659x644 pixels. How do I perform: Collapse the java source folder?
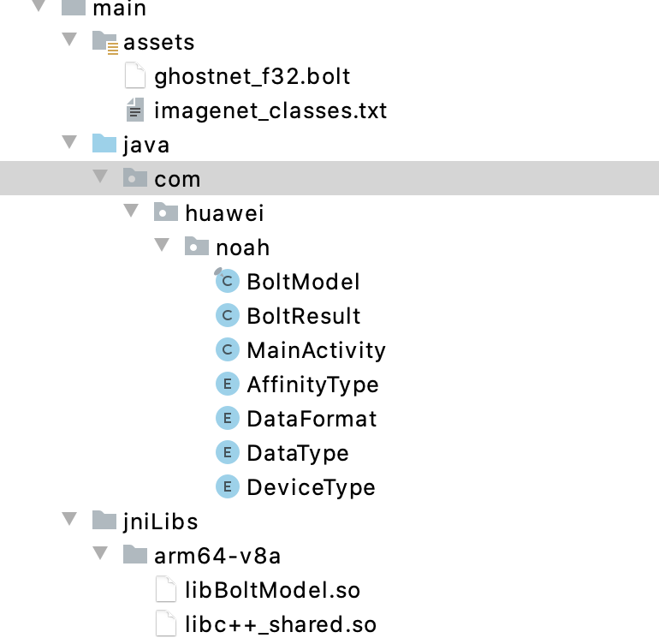(70, 143)
